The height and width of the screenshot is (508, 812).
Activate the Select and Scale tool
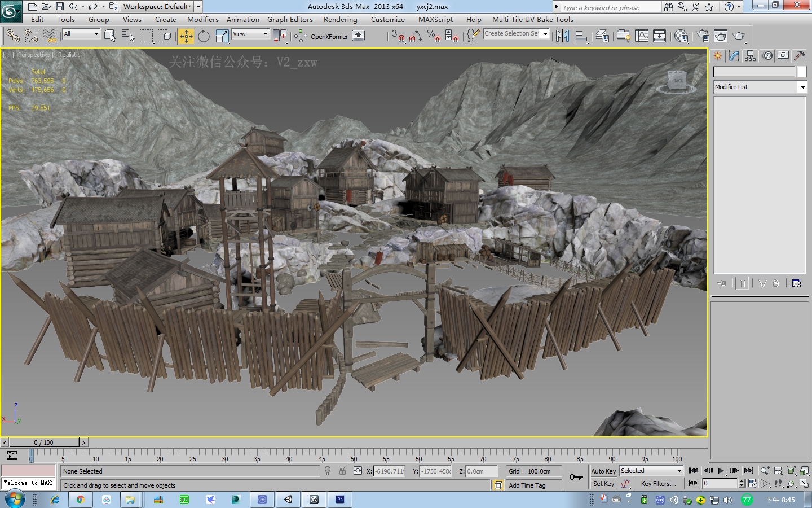tap(222, 36)
